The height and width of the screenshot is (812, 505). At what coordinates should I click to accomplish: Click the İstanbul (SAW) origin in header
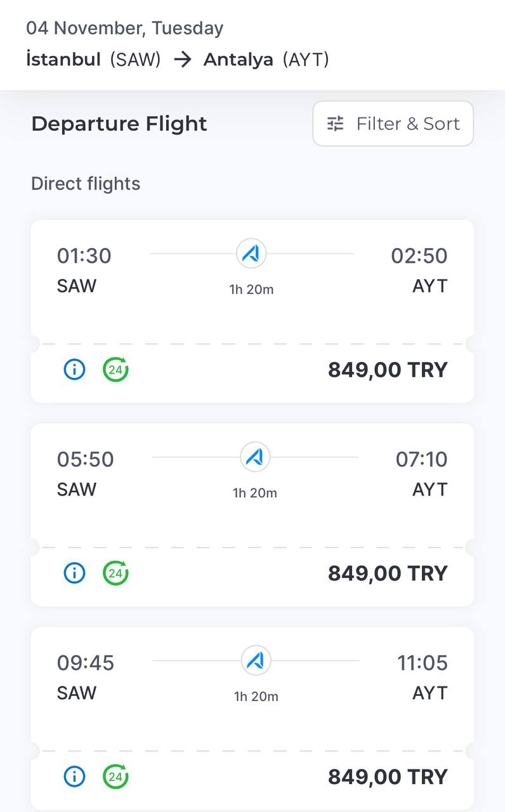click(x=93, y=60)
